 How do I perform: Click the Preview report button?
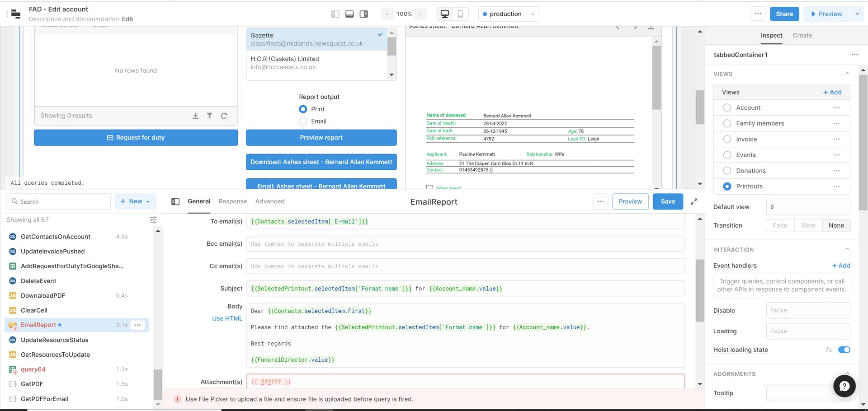(321, 138)
